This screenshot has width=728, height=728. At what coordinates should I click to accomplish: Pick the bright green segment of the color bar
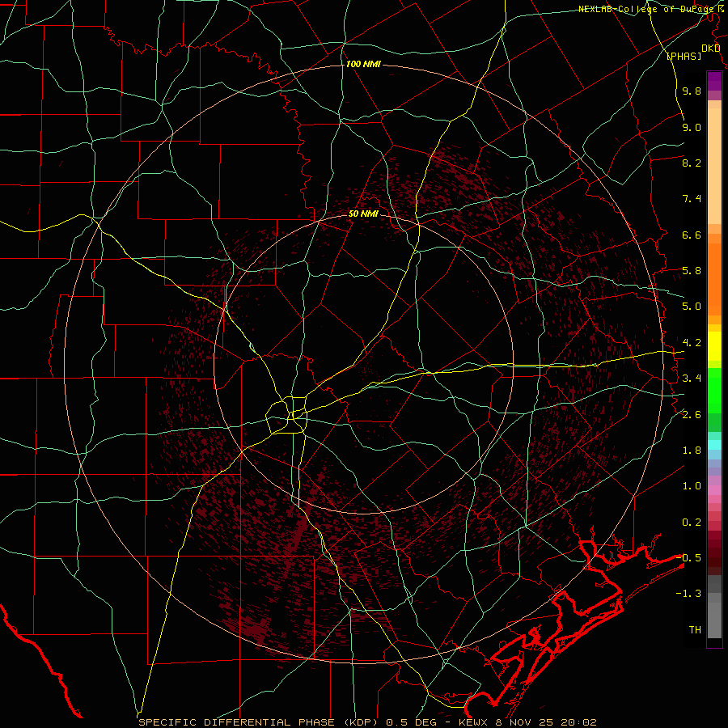714,392
